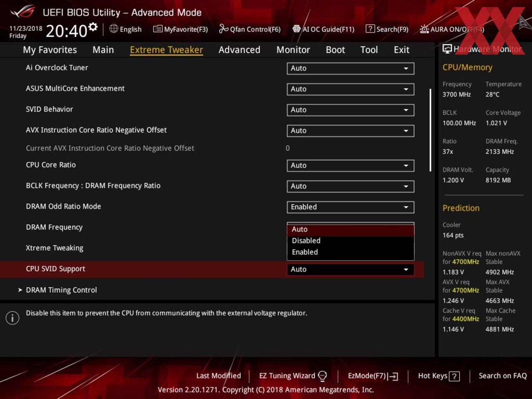Open the SVID Behavior dropdown

pyautogui.click(x=350, y=110)
